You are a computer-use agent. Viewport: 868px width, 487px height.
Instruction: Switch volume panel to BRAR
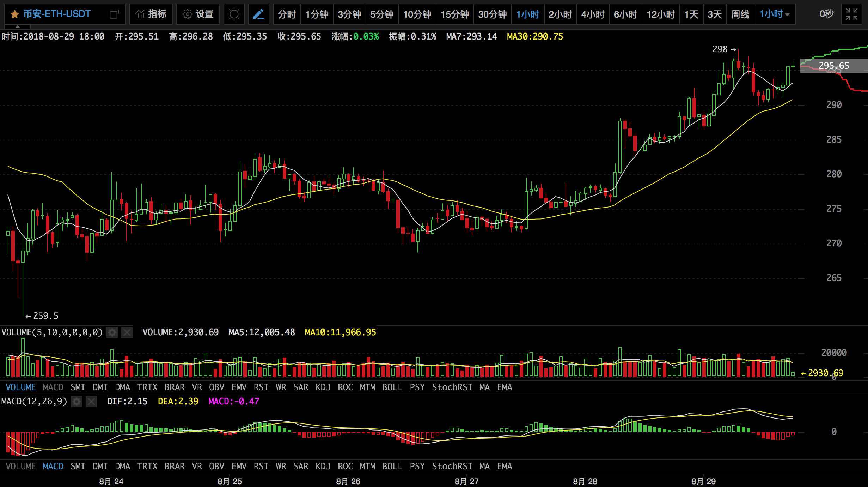(175, 387)
